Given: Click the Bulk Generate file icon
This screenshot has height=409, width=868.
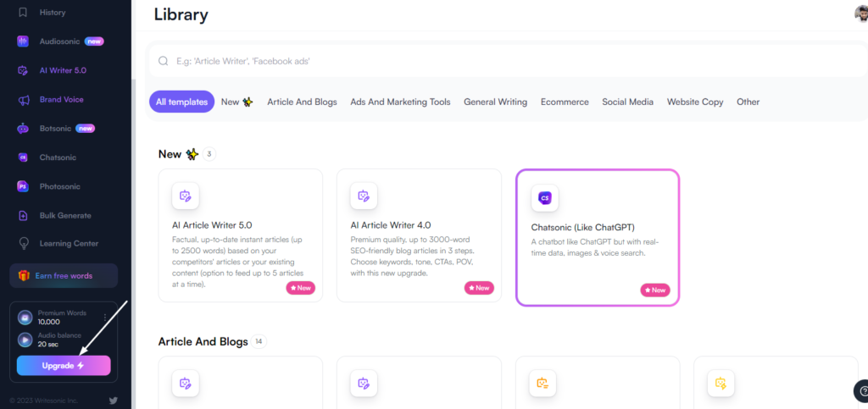Looking at the screenshot, I should point(23,216).
